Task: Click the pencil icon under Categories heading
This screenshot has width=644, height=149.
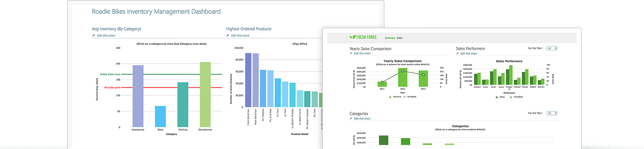Action: click(x=351, y=119)
